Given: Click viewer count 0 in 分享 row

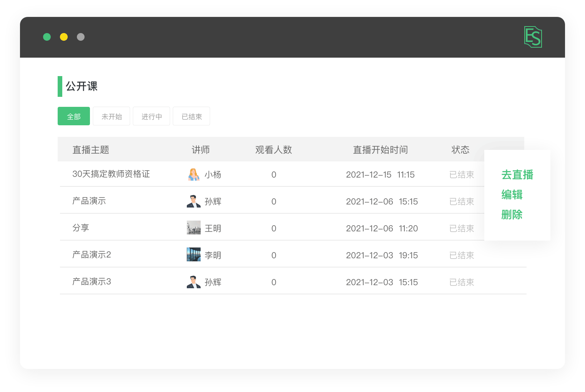Looking at the screenshot, I should (x=274, y=229).
